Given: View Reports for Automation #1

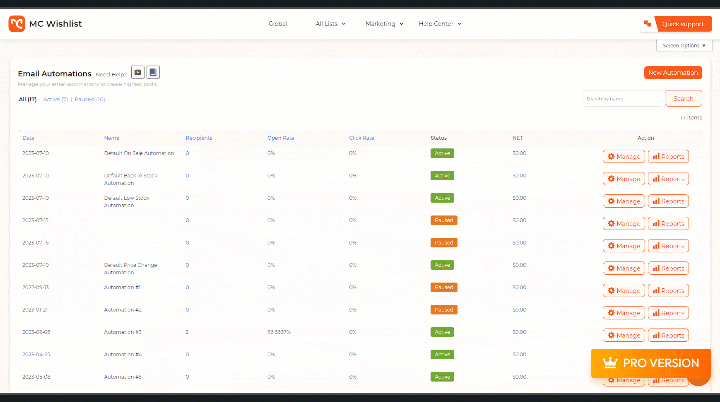Looking at the screenshot, I should coord(668,290).
